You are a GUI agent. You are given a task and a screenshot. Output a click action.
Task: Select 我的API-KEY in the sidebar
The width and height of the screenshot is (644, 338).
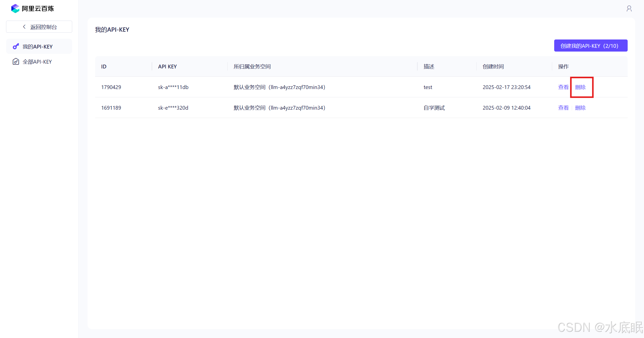(38, 47)
